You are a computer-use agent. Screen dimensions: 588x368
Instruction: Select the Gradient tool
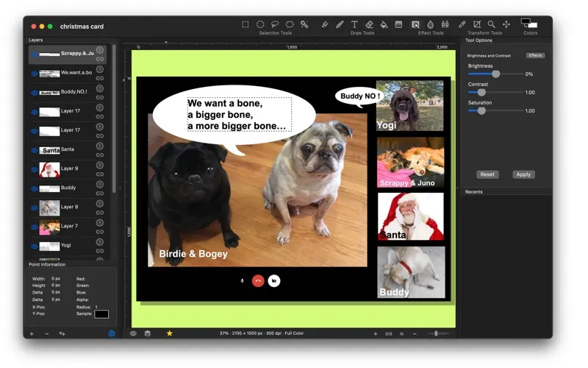[x=398, y=24]
